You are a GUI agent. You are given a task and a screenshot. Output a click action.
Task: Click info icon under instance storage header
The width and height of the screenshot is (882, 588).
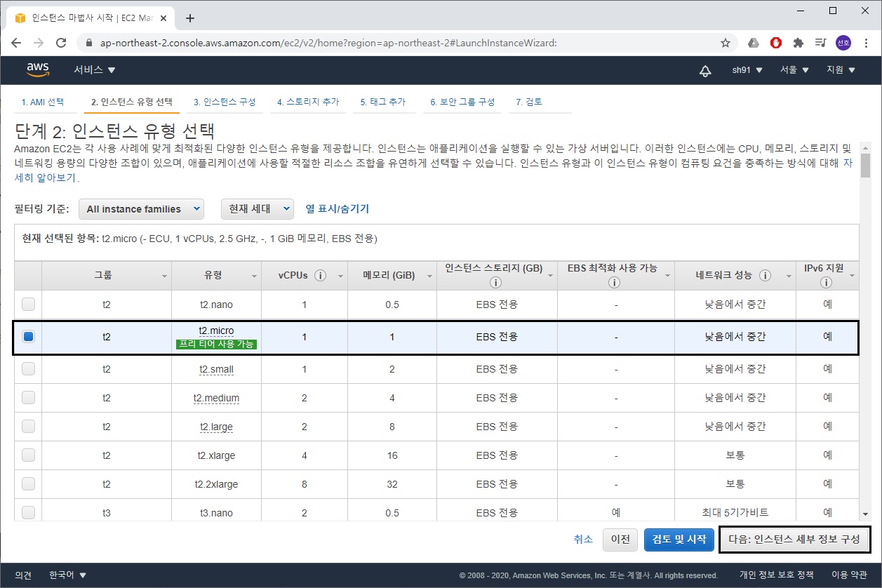click(495, 283)
